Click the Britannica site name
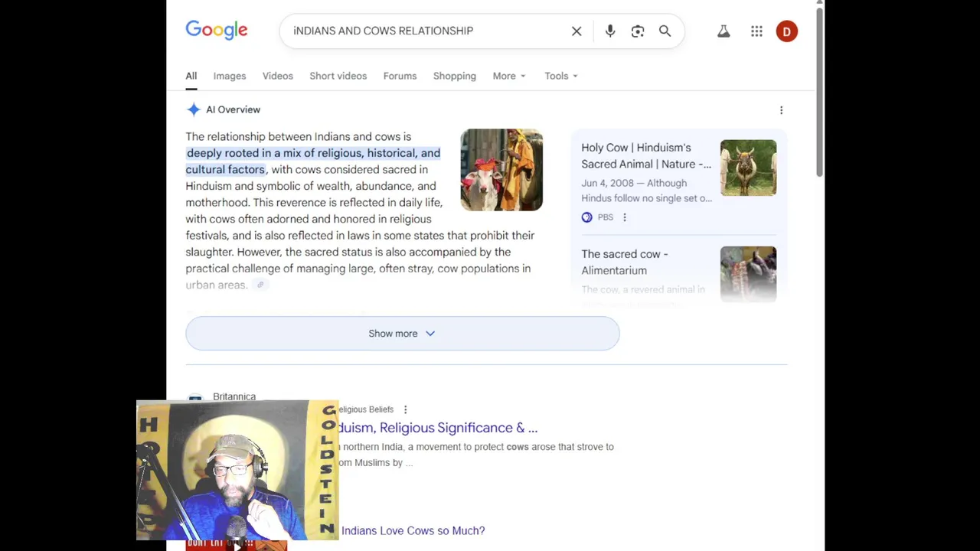This screenshot has height=551, width=980. pos(234,396)
